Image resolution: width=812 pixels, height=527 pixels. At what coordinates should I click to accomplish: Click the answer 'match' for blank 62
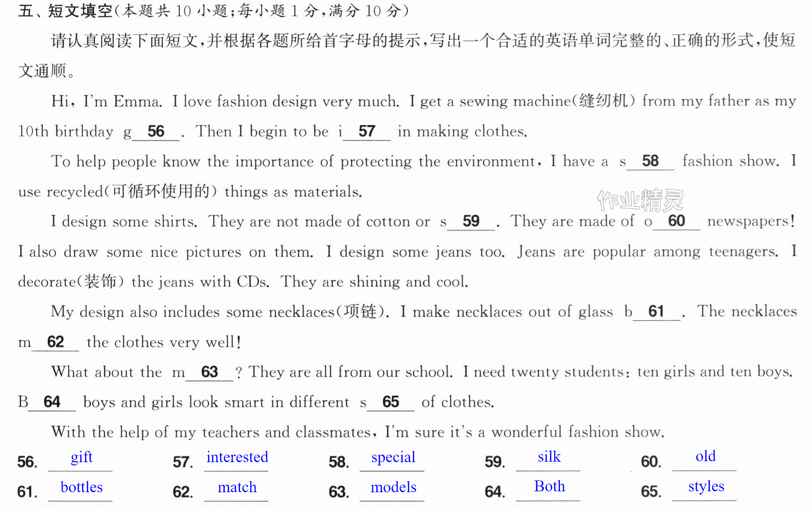237,487
